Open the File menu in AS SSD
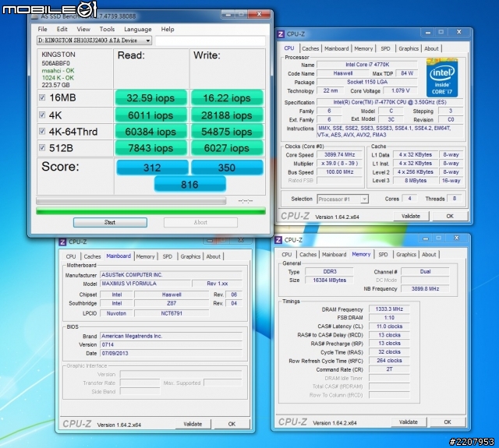499x448 pixels. 42,30
